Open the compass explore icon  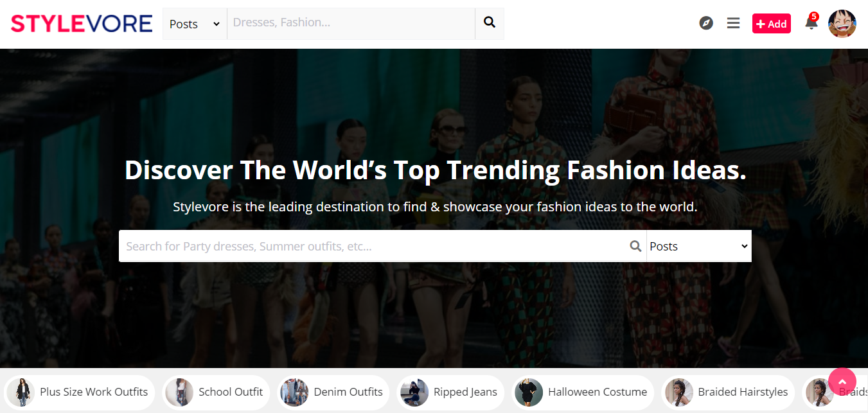[x=706, y=24]
